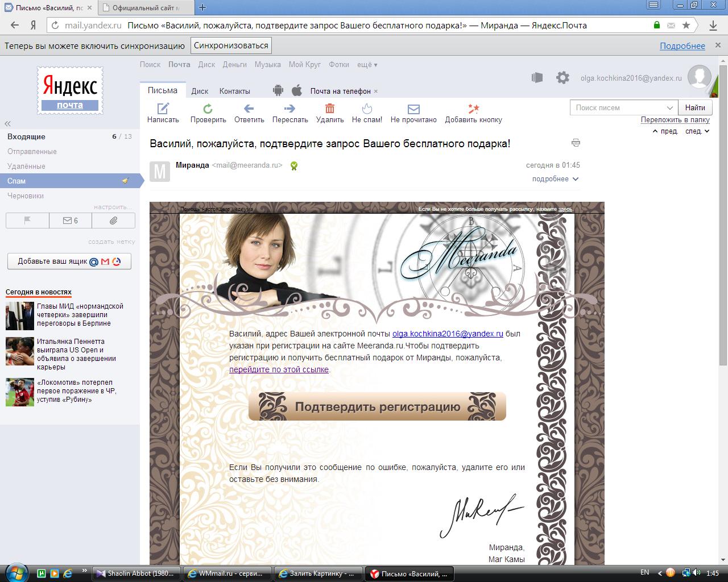
Task: Expand the ещё services dropdown
Action: pyautogui.click(x=367, y=65)
